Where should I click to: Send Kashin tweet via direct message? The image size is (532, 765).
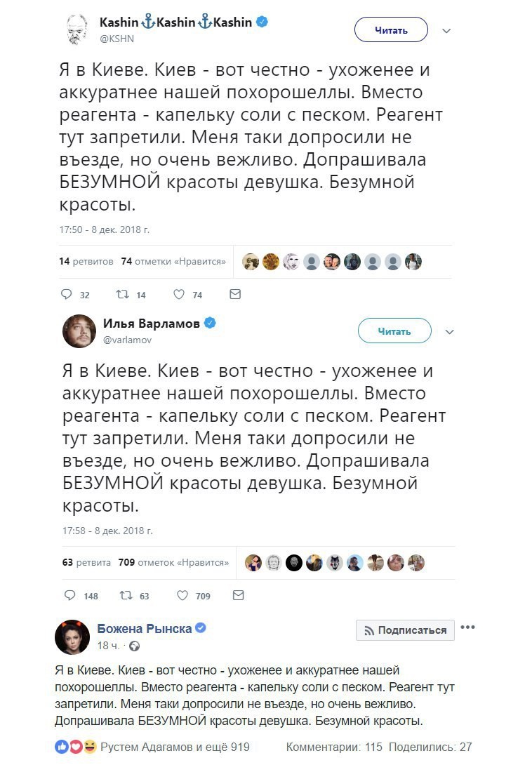(235, 295)
